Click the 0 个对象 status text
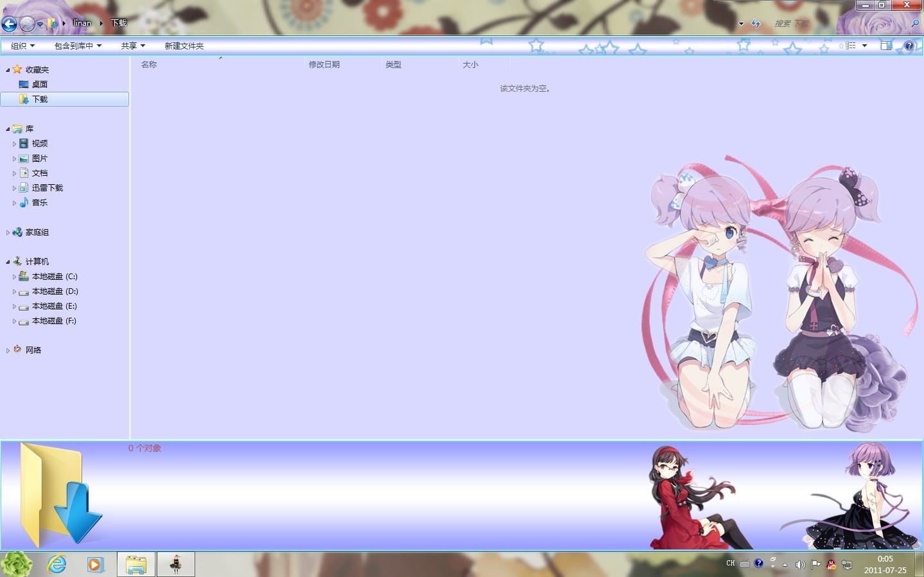The width and height of the screenshot is (924, 577). click(144, 448)
